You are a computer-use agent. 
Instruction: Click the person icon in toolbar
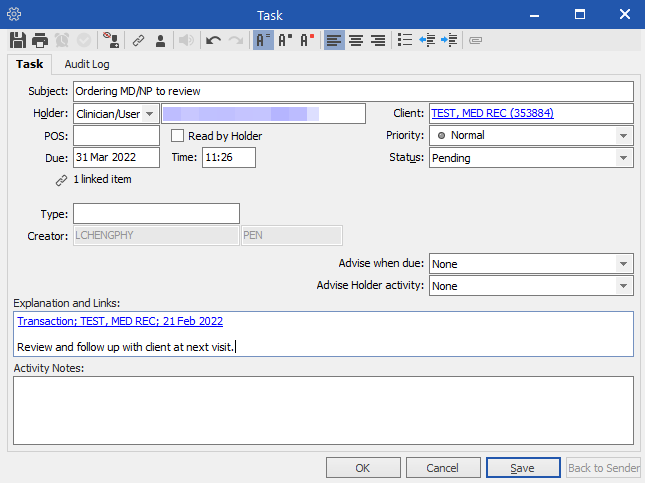coord(160,41)
